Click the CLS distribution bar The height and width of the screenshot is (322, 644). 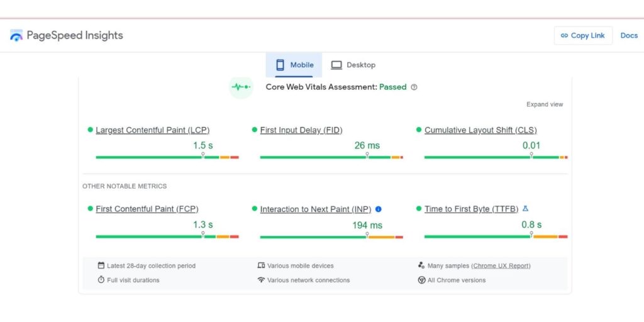496,157
